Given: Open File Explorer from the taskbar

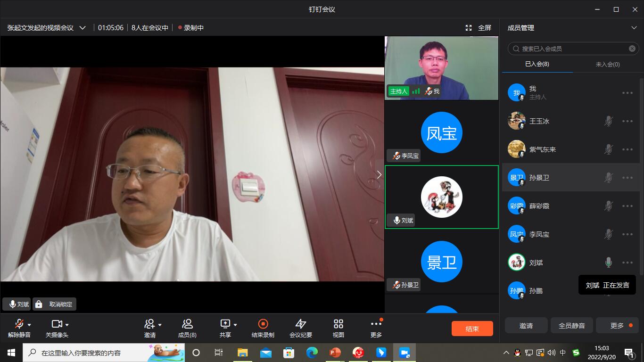Looking at the screenshot, I should pos(243,353).
